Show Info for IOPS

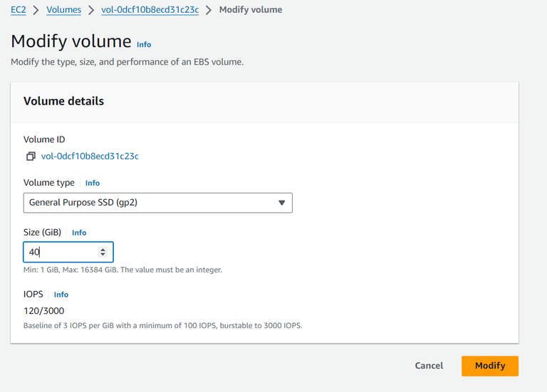[61, 295]
